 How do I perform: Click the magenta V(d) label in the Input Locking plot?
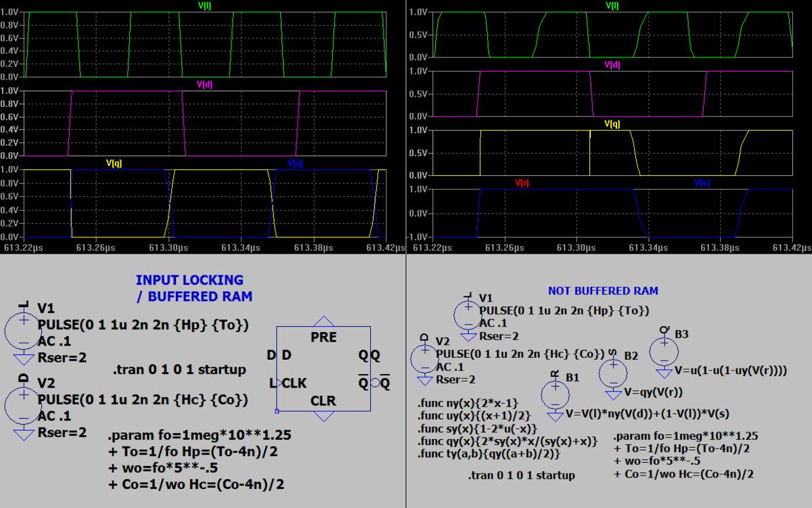[205, 85]
